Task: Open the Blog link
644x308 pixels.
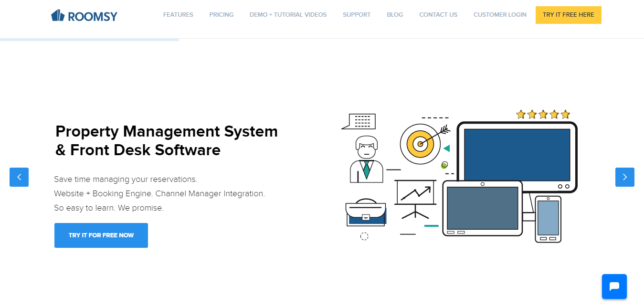Action: [x=395, y=15]
